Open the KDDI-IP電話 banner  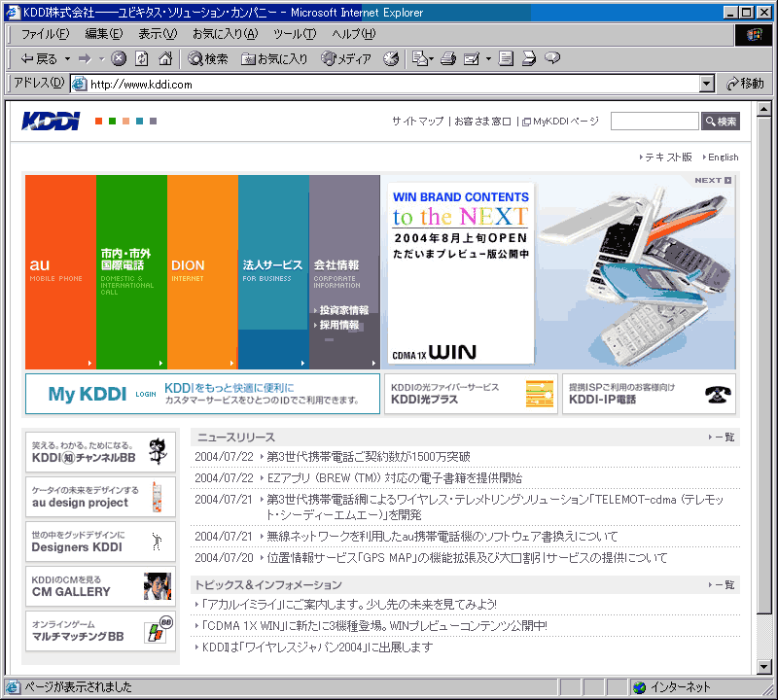pyautogui.click(x=649, y=394)
